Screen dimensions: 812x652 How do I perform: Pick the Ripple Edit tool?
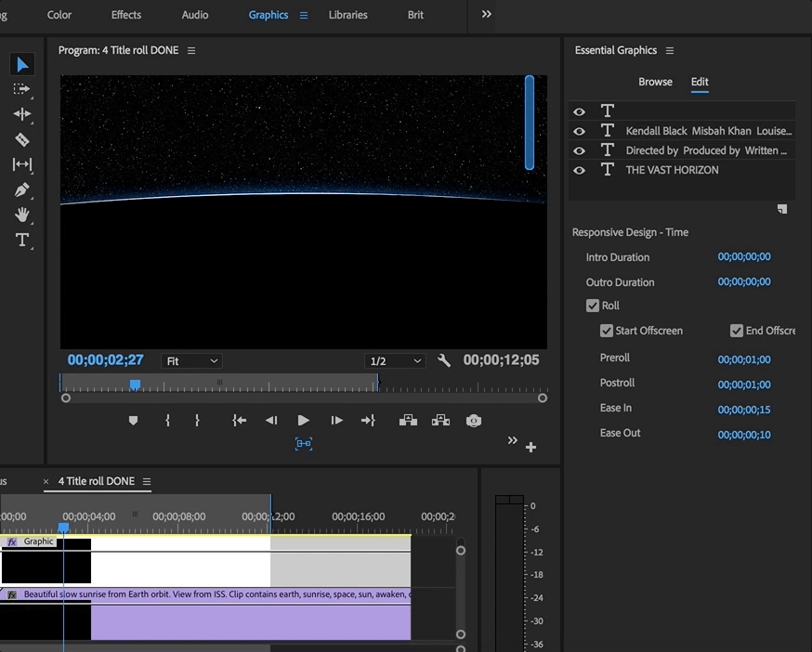click(22, 114)
